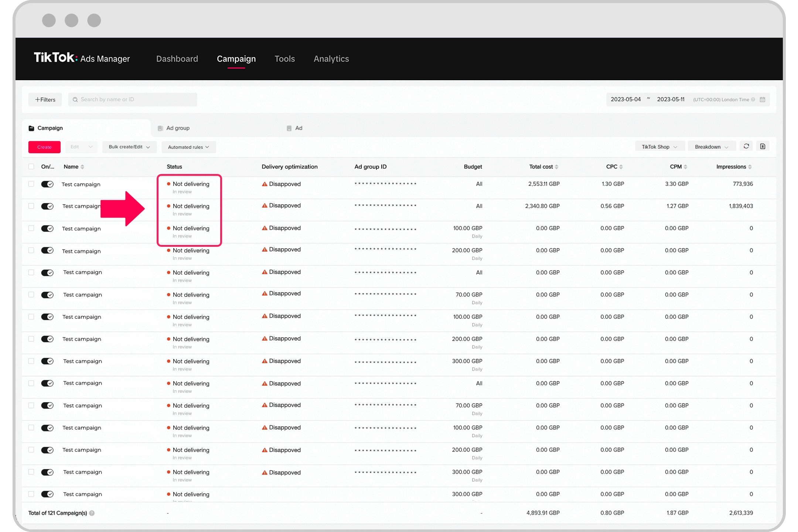Screen dimensions: 798x532
Task: Switch to the Analytics tab
Action: click(331, 58)
